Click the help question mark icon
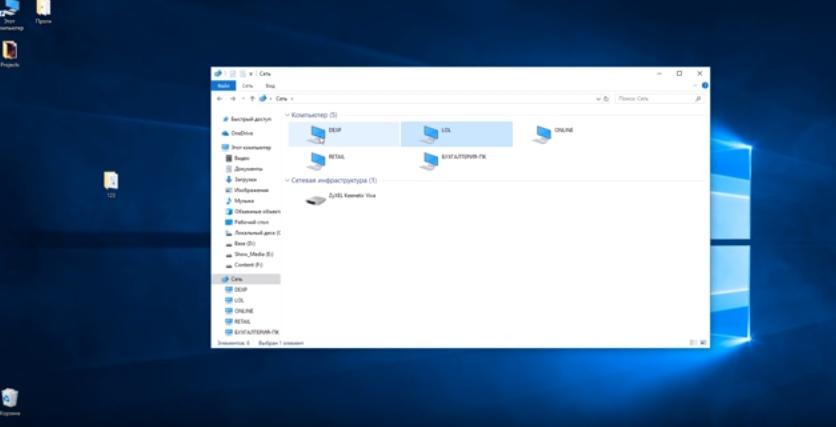 (705, 86)
